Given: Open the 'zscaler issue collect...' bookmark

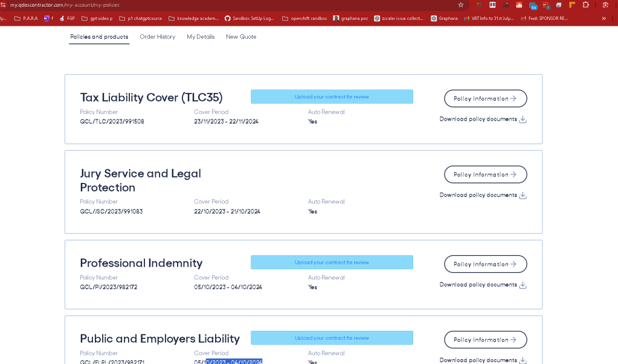Looking at the screenshot, I should coord(399,19).
